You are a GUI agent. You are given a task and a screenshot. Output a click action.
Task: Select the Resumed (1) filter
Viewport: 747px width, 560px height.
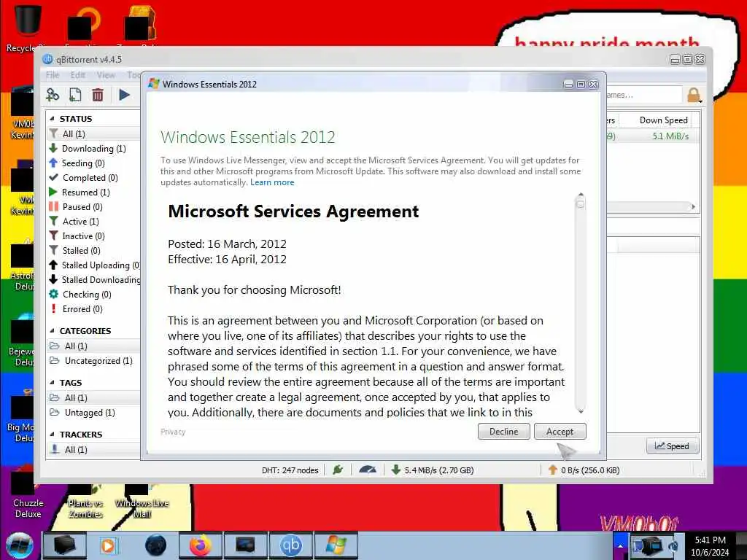click(x=94, y=192)
